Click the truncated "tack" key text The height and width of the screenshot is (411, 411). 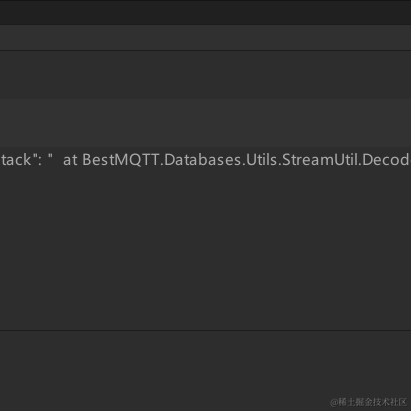pos(16,160)
